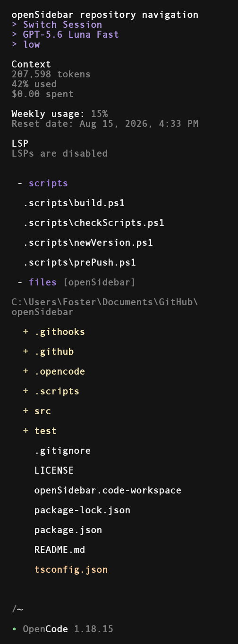Expand the .opencode folder

tap(54, 371)
